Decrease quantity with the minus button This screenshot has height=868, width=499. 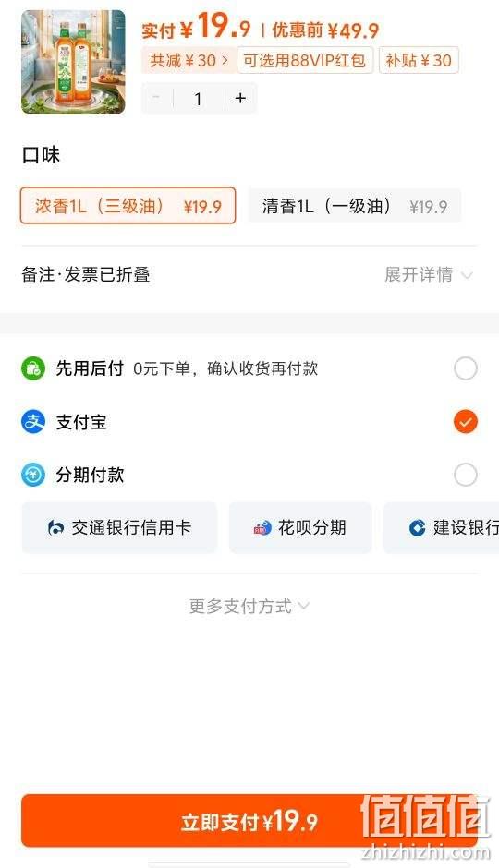[x=157, y=99]
